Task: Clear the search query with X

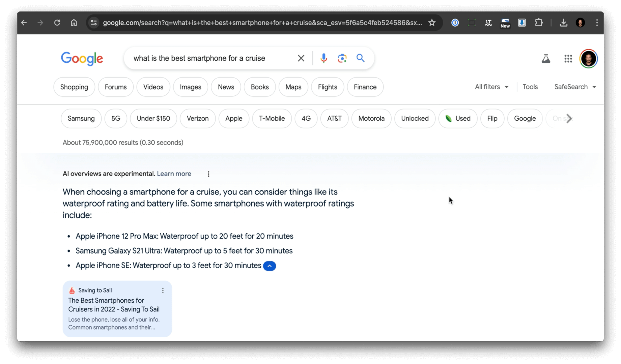Action: (301, 58)
